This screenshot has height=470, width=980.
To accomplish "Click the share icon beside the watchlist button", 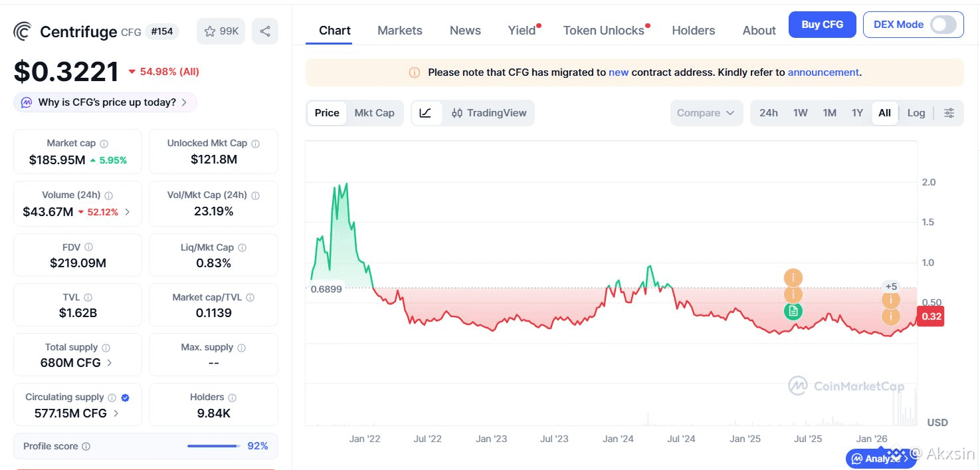I will (x=265, y=31).
